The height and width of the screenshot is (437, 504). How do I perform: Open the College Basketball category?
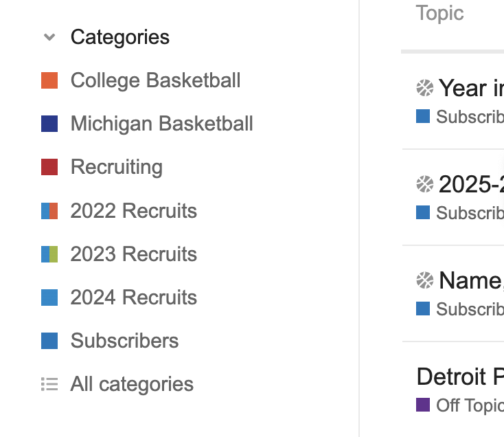(x=155, y=80)
